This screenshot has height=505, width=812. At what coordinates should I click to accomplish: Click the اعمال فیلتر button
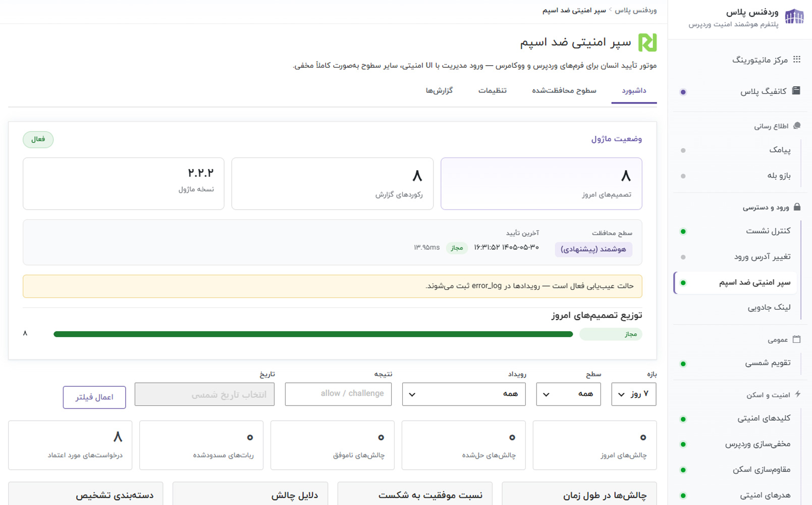click(x=94, y=397)
